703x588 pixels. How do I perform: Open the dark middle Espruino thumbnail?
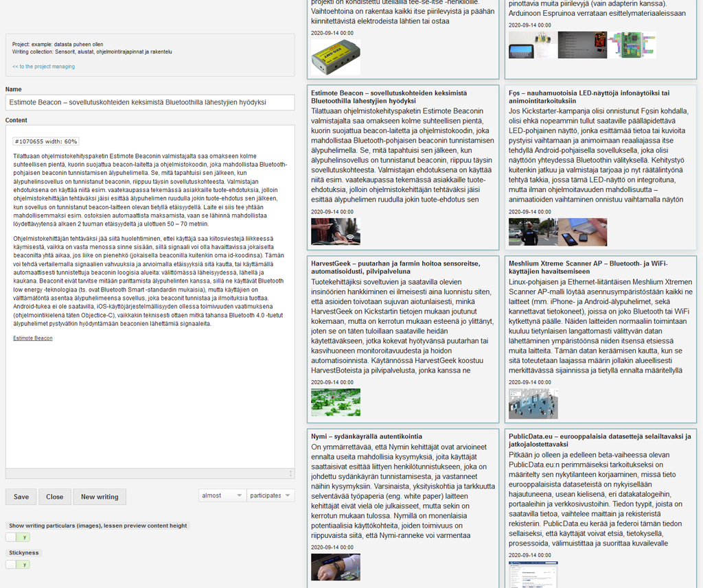pos(582,45)
